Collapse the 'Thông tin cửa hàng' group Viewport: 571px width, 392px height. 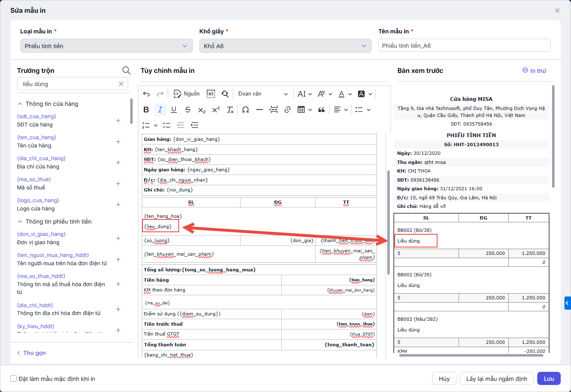pos(20,104)
